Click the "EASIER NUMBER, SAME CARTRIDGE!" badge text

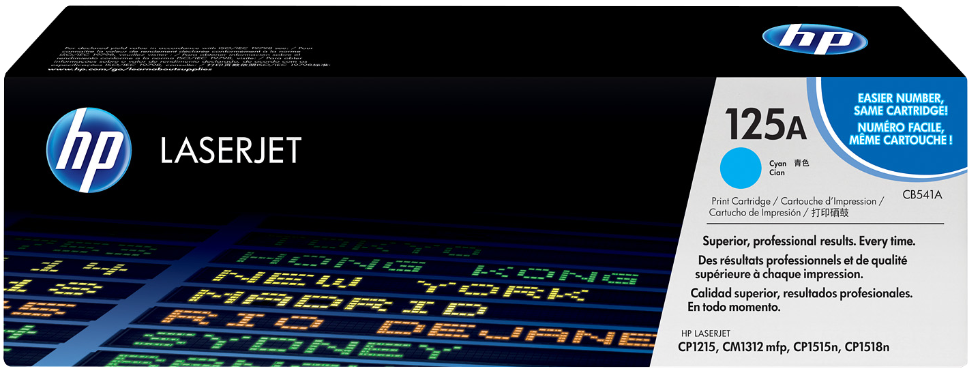[889, 104]
